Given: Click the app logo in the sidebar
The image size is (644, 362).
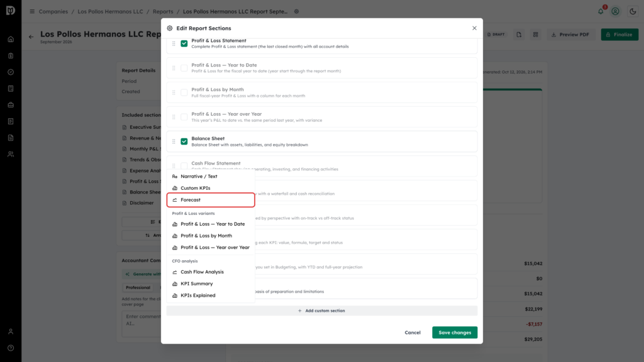Looking at the screenshot, I should (x=11, y=10).
